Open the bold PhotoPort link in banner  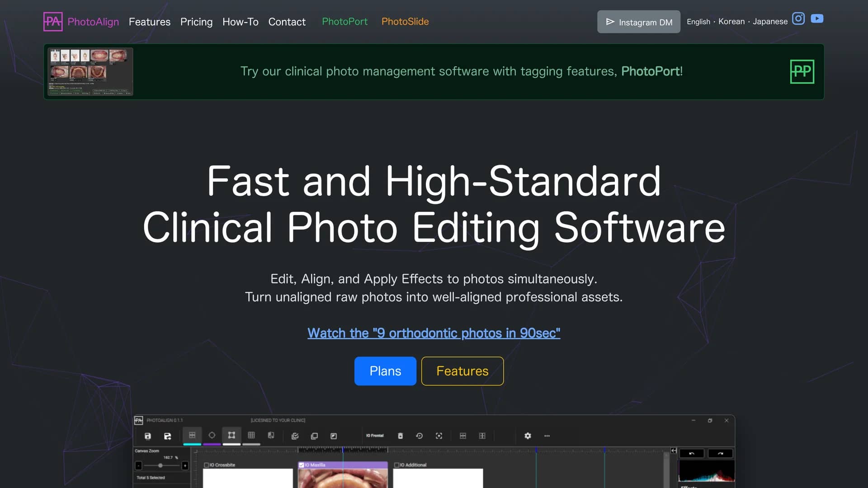click(650, 71)
